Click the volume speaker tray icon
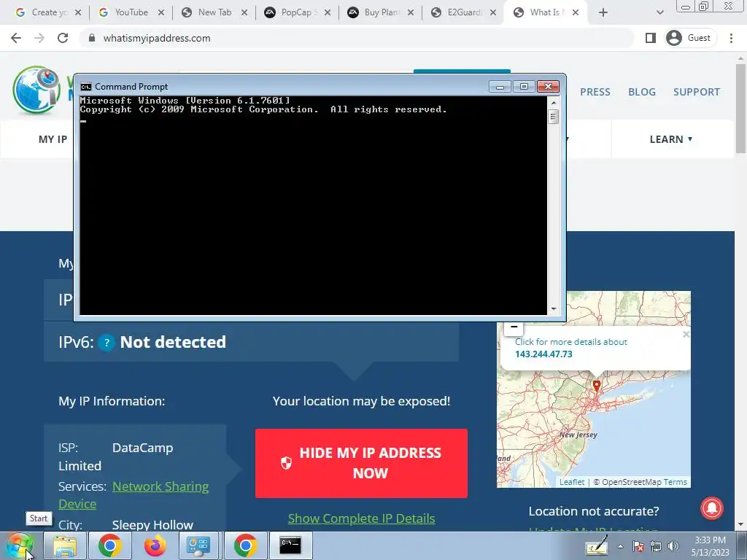Viewport: 747px width, 560px height. (x=673, y=547)
